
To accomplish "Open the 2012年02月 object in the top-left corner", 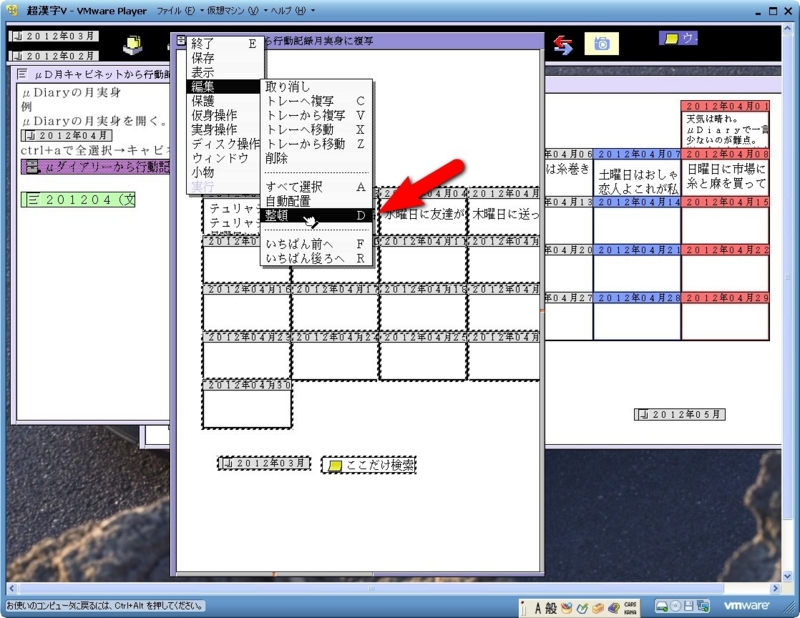I will click(54, 56).
